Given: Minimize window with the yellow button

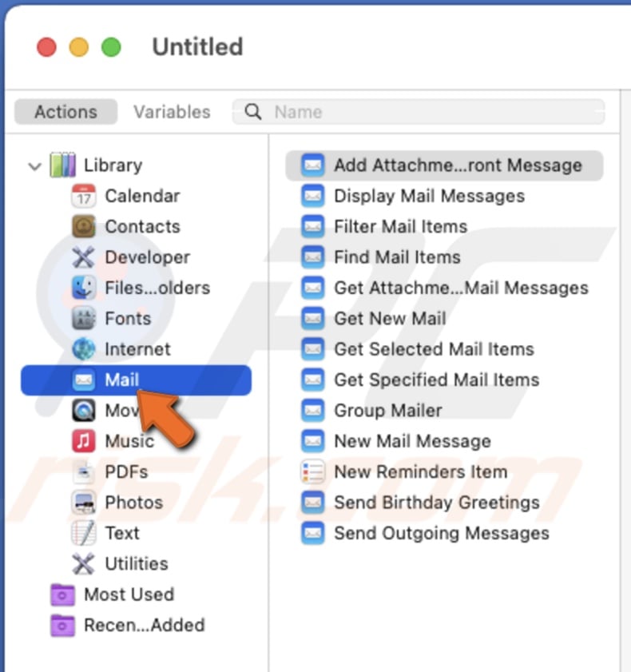Looking at the screenshot, I should click(x=79, y=46).
